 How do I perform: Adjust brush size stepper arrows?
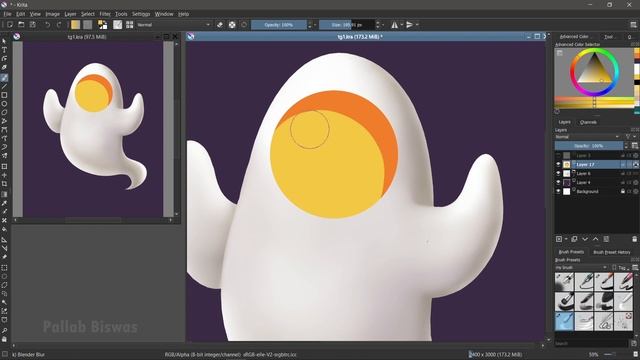click(378, 25)
